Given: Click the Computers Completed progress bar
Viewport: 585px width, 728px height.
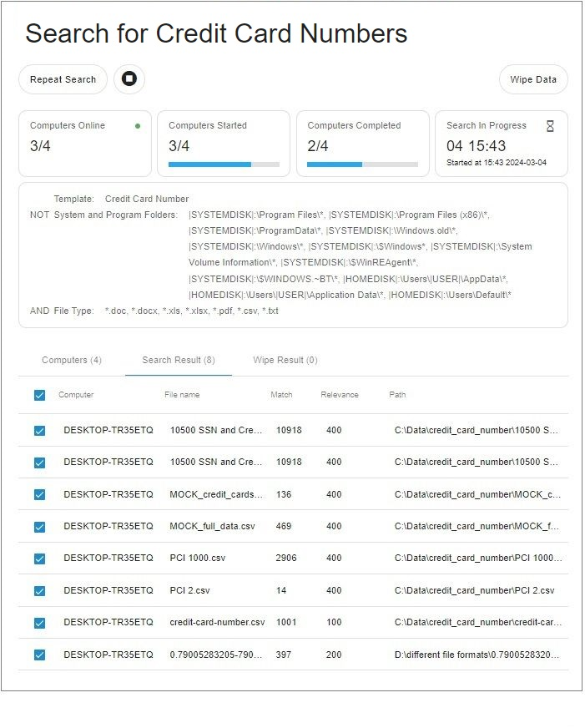Looking at the screenshot, I should (362, 164).
